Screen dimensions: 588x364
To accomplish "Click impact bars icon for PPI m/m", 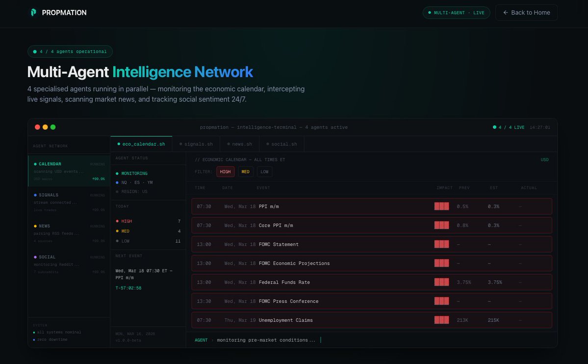I will click(441, 207).
